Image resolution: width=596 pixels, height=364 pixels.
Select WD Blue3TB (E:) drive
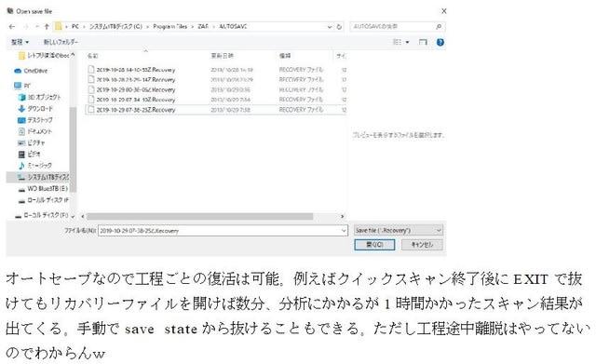tap(43, 188)
